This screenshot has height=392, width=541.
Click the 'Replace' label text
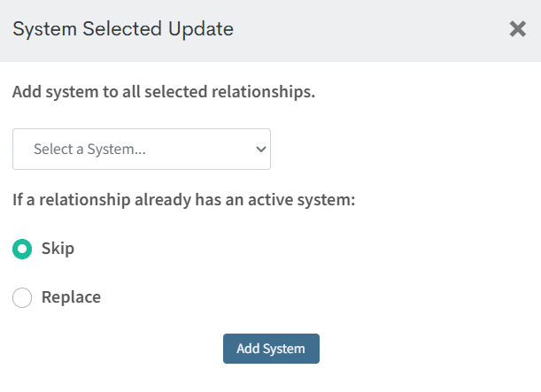(x=71, y=297)
